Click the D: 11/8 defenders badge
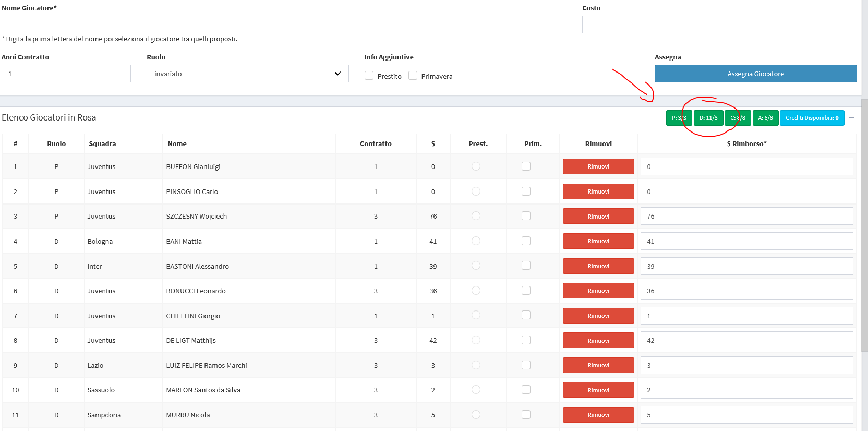The height and width of the screenshot is (431, 868). (x=708, y=118)
